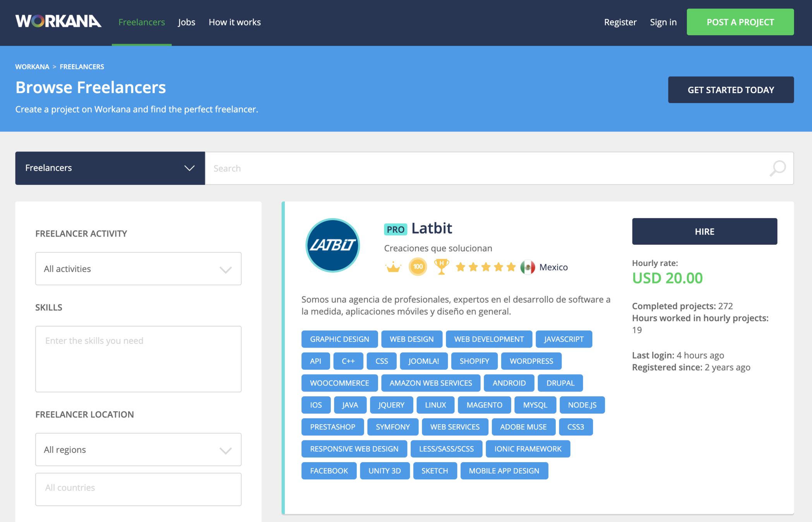
Task: Click the five-star rating
Action: pos(486,267)
